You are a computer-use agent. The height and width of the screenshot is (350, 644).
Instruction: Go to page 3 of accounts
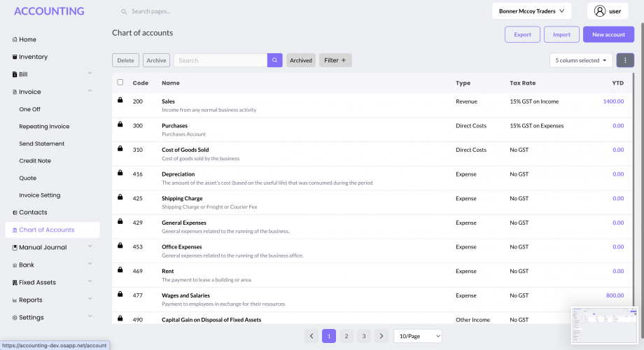pyautogui.click(x=364, y=336)
